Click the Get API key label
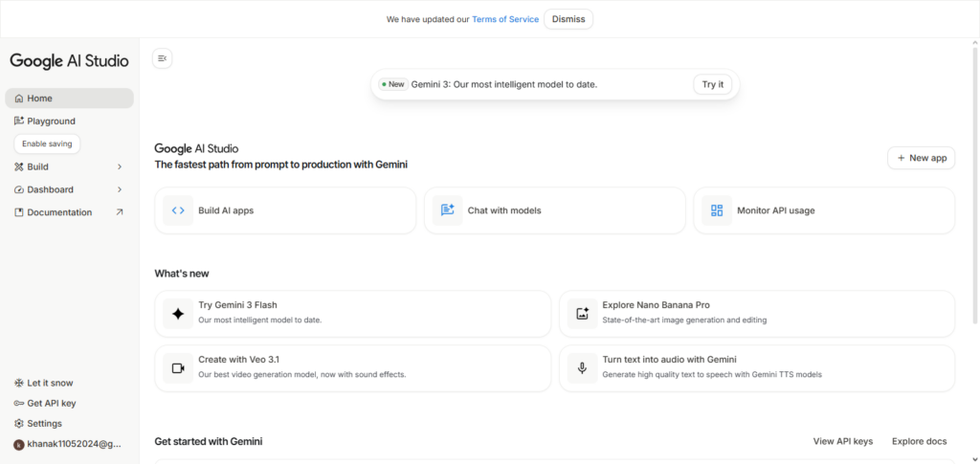Image resolution: width=980 pixels, height=464 pixels. (x=52, y=404)
